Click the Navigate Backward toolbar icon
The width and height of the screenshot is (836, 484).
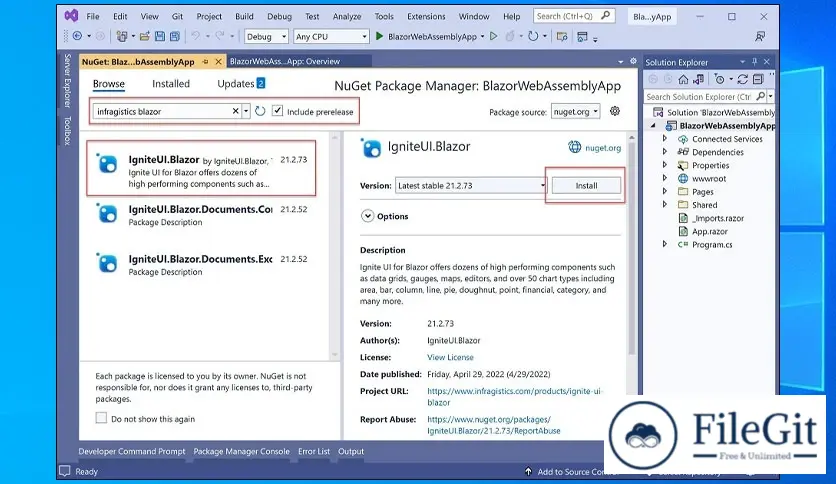tap(77, 36)
